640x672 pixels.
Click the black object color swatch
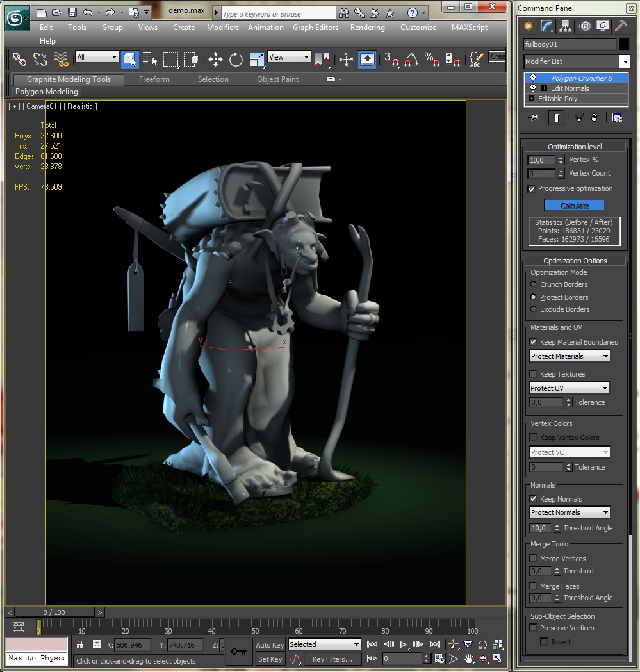coord(624,44)
